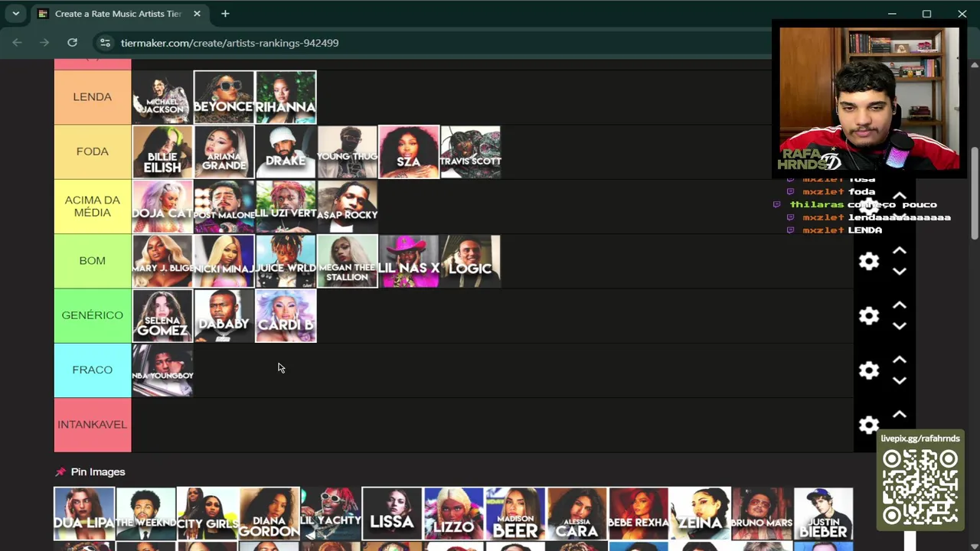Viewport: 980px width, 551px height.
Task: Click the GENÉRICO tier label
Action: [92, 315]
